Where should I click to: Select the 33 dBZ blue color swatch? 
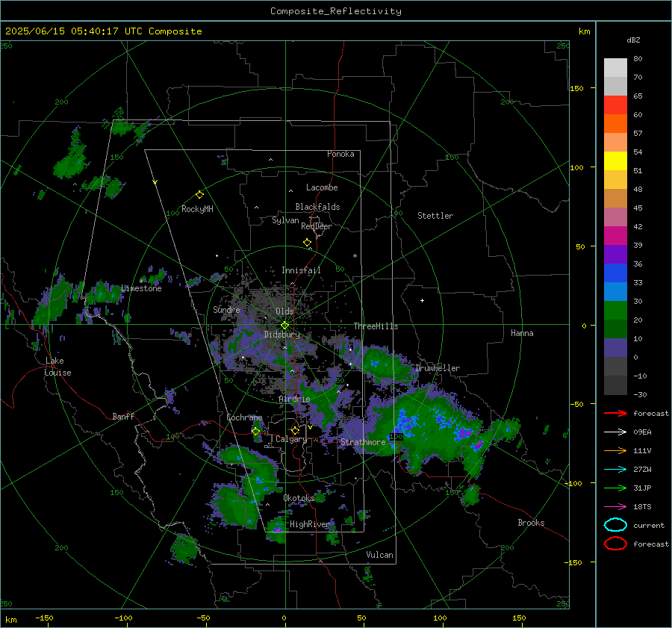click(615, 273)
